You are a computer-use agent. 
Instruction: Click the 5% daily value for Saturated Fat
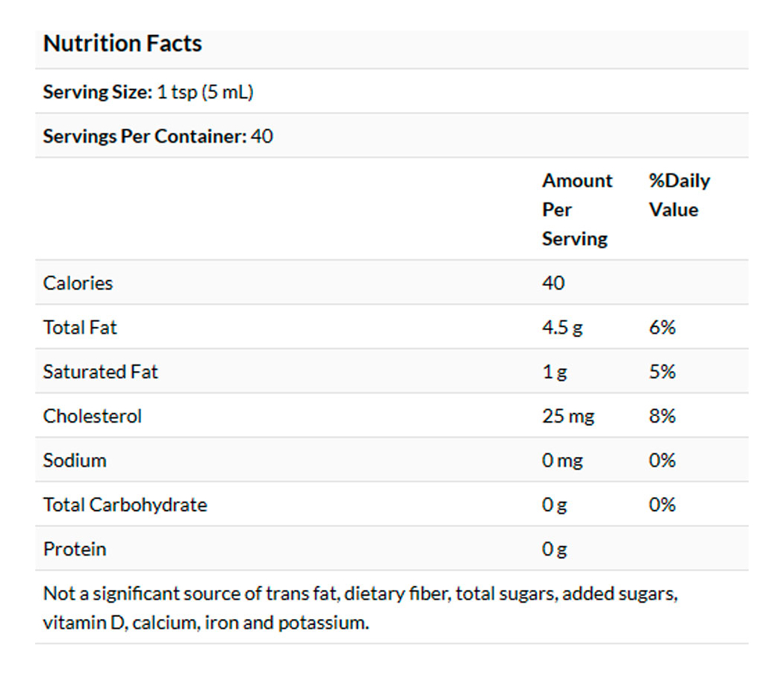coord(662,372)
